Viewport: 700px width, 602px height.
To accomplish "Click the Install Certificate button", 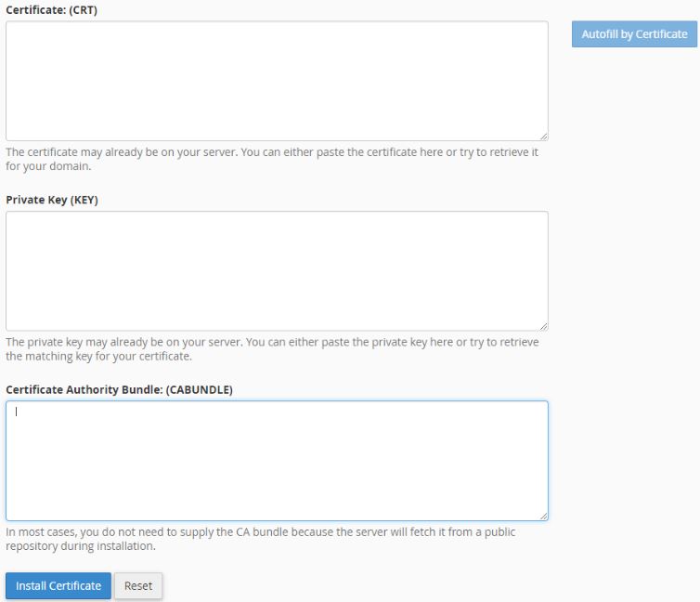I will click(58, 585).
